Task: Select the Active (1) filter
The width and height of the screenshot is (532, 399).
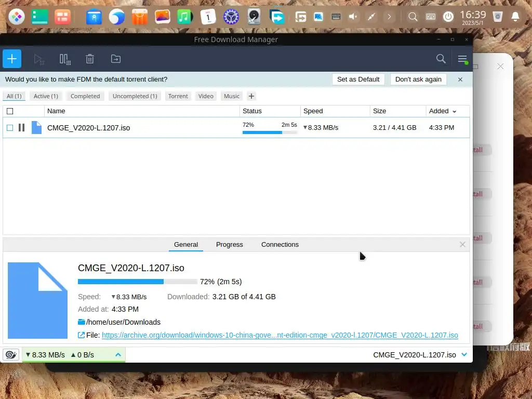Action: [46, 96]
